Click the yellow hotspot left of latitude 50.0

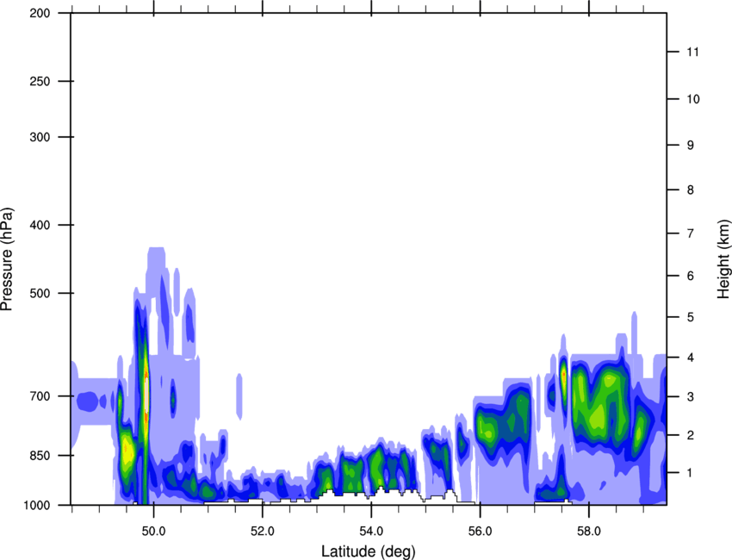click(x=127, y=451)
